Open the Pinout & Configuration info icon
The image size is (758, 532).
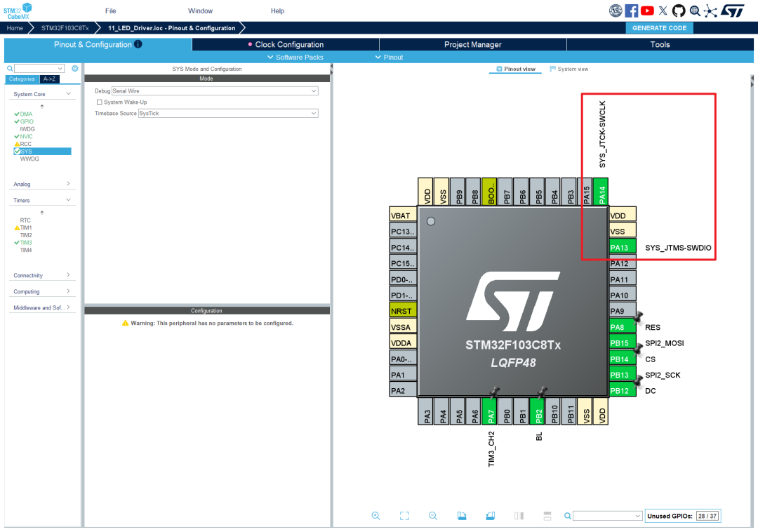[x=138, y=44]
